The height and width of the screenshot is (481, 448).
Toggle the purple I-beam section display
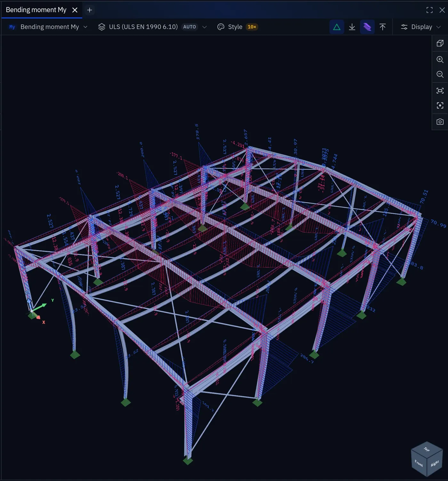[367, 27]
